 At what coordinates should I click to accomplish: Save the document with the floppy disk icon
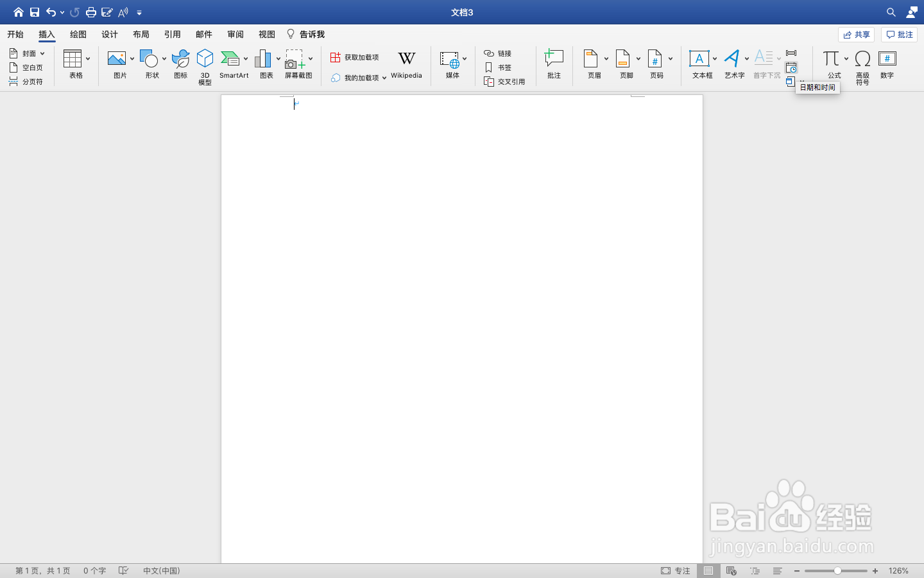point(35,12)
